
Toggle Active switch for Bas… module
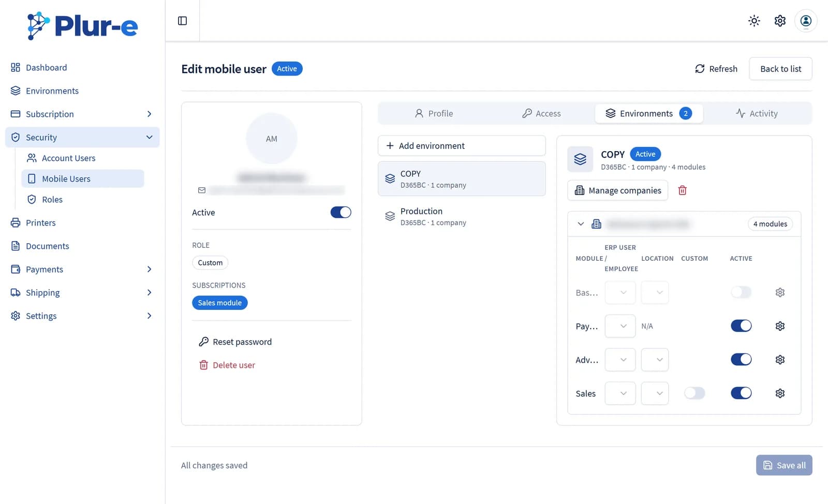(741, 292)
